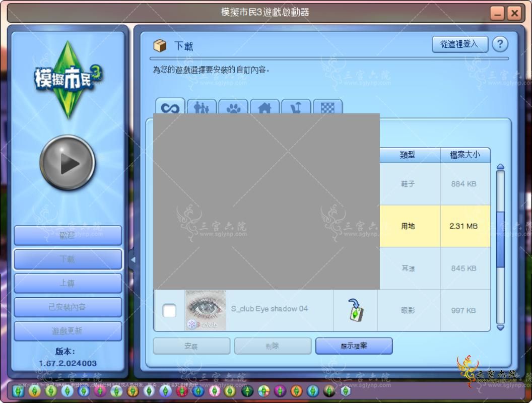Click the 顯示檔案 show files button
This screenshot has width=532, height=403.
354,346
